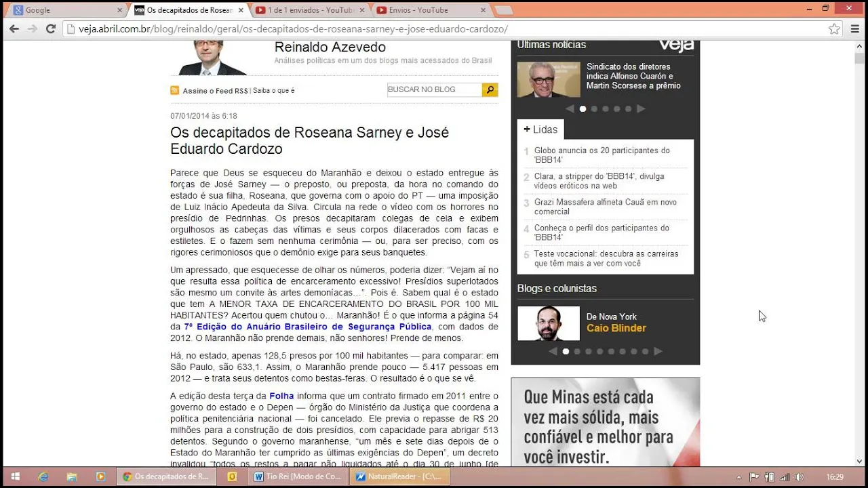Image resolution: width=868 pixels, height=488 pixels.
Task: Open 'Grazi Massafera alfineta Cauã' story
Action: coord(606,207)
